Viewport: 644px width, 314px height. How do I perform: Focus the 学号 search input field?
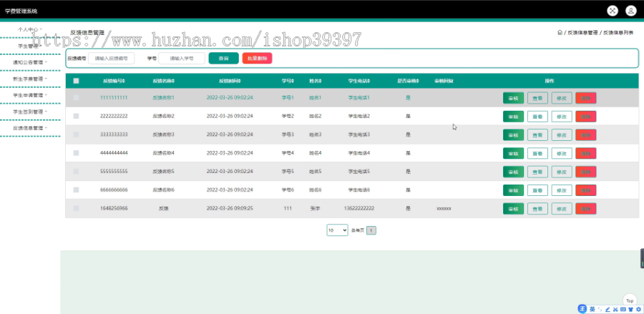(182, 58)
